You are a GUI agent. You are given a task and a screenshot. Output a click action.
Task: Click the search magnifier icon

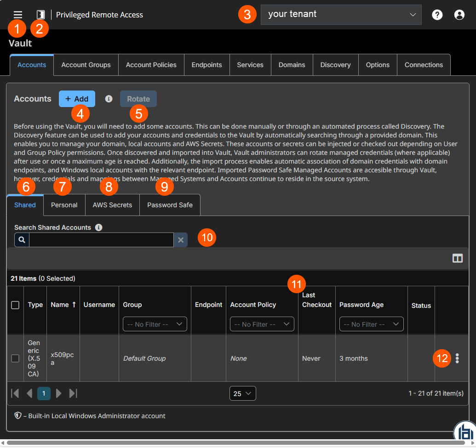(x=22, y=240)
